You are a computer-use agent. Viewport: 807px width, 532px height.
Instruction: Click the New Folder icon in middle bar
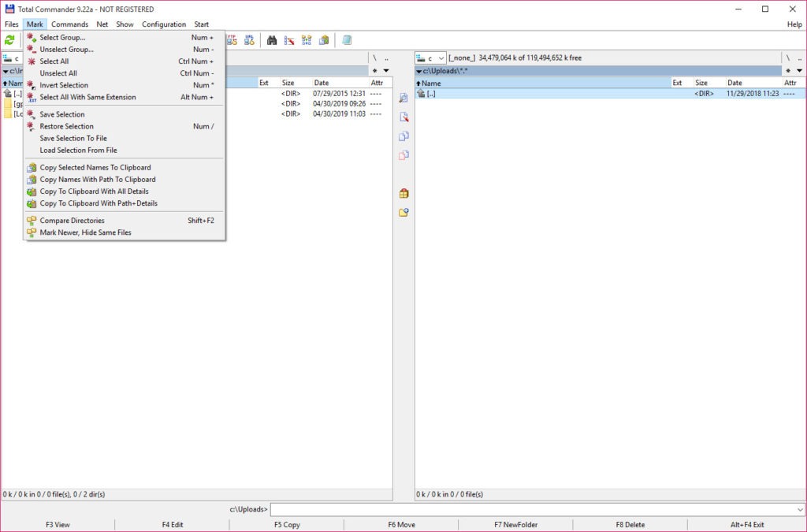(x=403, y=213)
